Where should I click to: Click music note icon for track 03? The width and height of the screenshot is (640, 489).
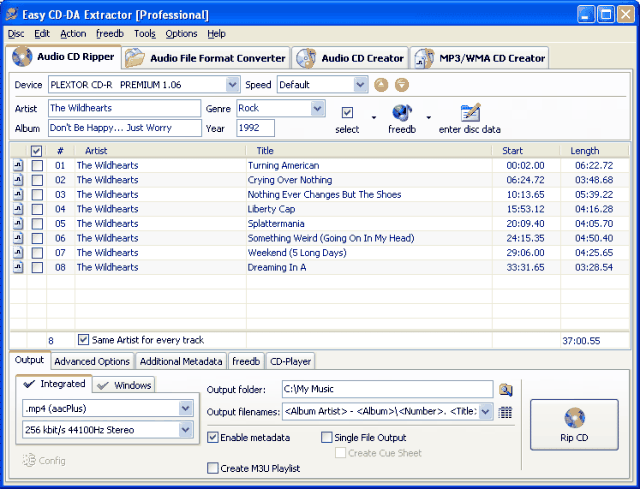(18, 194)
